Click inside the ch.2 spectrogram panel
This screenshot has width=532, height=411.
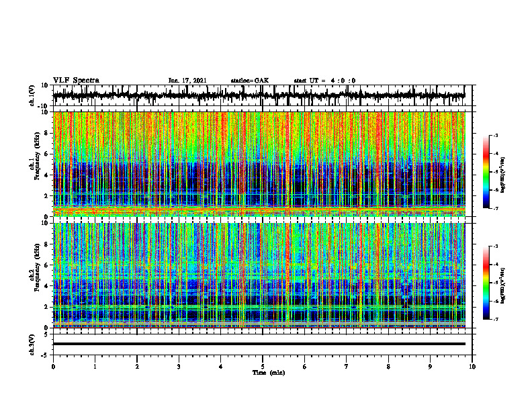(x=259, y=275)
